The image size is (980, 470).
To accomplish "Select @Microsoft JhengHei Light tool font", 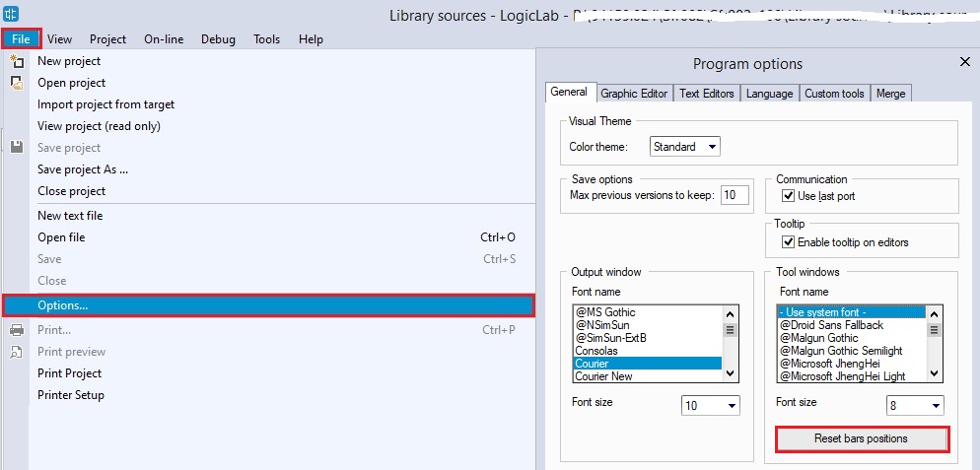I will [x=851, y=376].
